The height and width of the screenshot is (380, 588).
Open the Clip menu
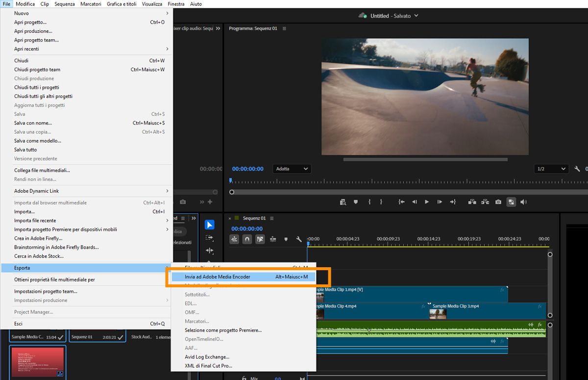(x=45, y=4)
